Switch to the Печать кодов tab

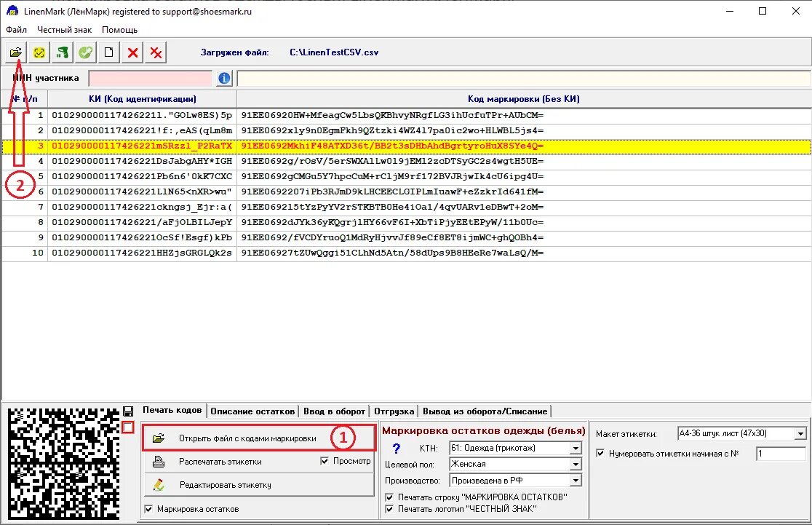tap(172, 410)
